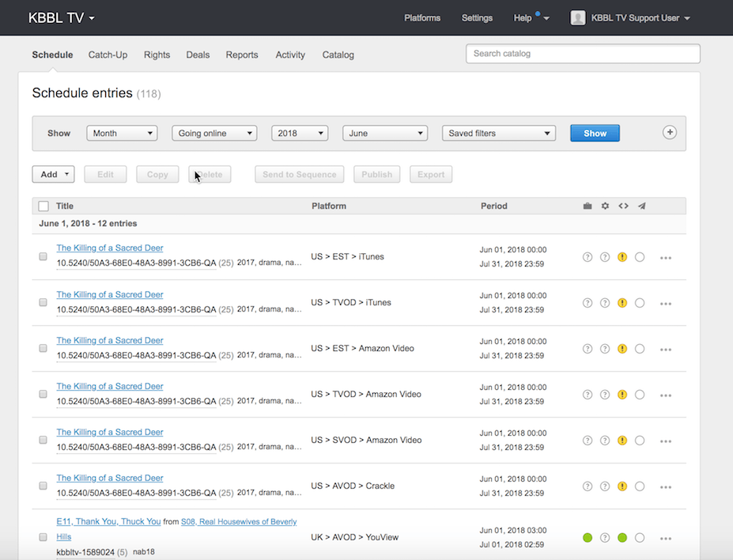
Task: Click the round plus icon beside Show
Action: click(669, 133)
